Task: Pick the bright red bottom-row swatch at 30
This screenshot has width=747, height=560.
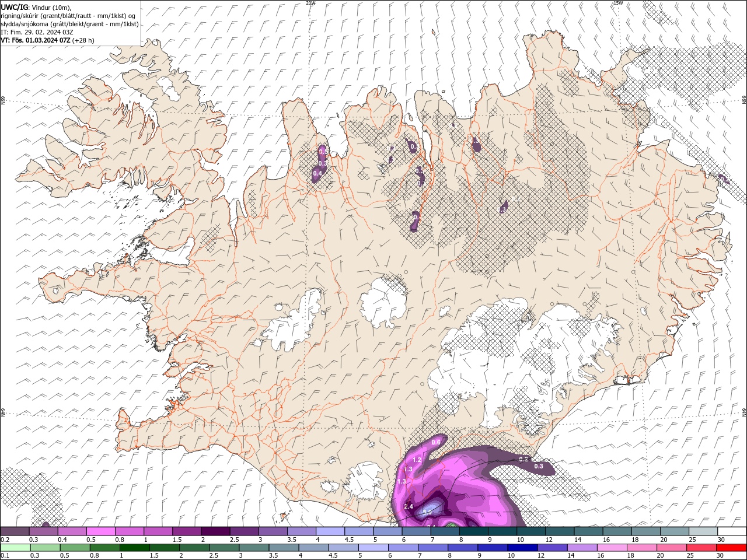Action: 731,548
